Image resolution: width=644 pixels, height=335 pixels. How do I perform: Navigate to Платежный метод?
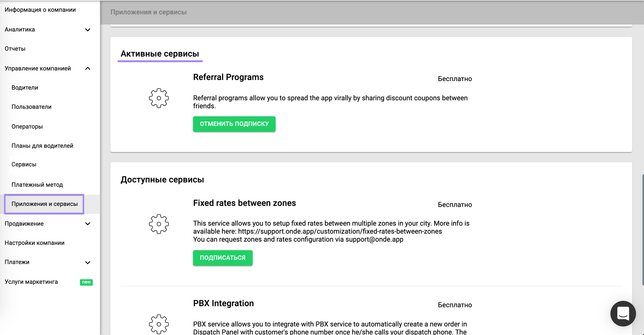(x=37, y=185)
